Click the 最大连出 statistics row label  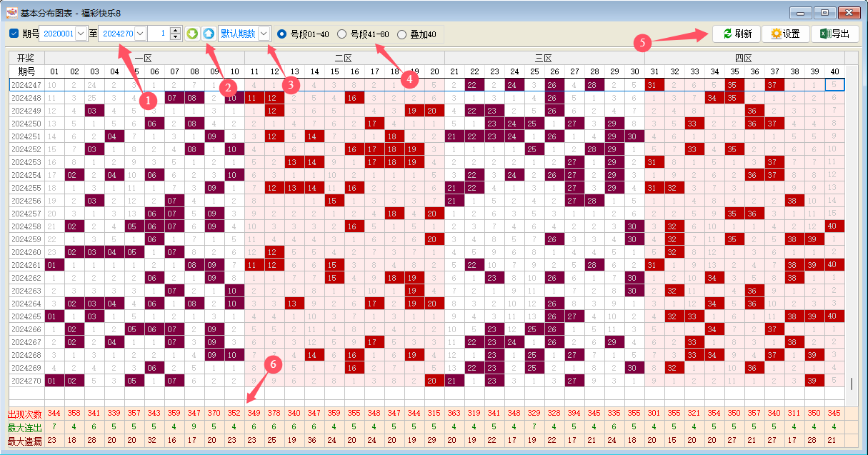(24, 427)
